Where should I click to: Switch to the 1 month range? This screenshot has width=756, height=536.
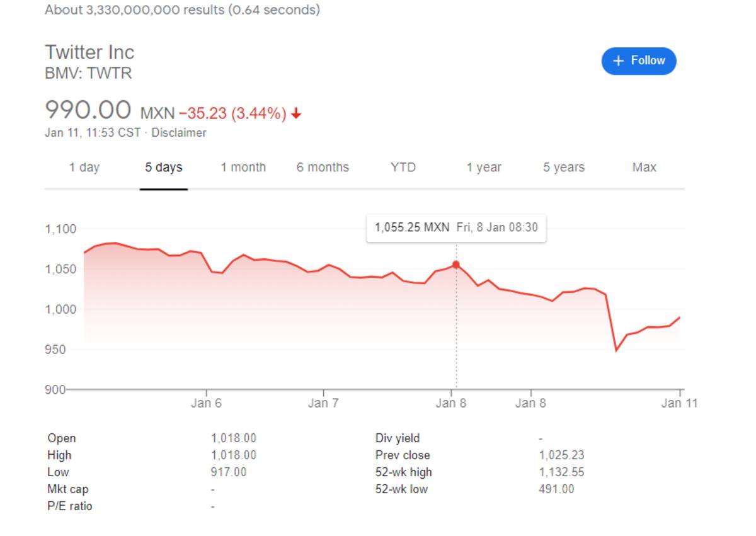[x=243, y=168]
